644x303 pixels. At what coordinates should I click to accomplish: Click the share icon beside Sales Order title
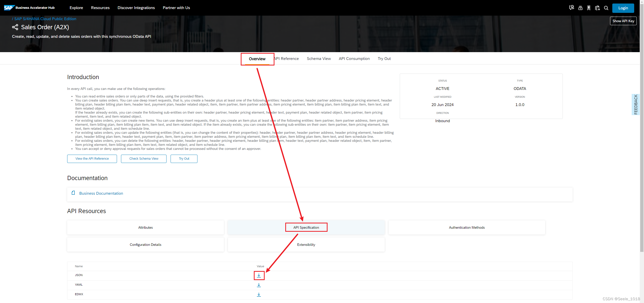pos(15,27)
